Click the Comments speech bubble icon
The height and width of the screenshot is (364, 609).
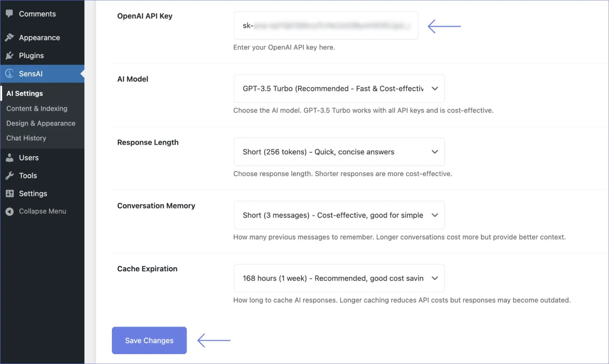tap(10, 14)
